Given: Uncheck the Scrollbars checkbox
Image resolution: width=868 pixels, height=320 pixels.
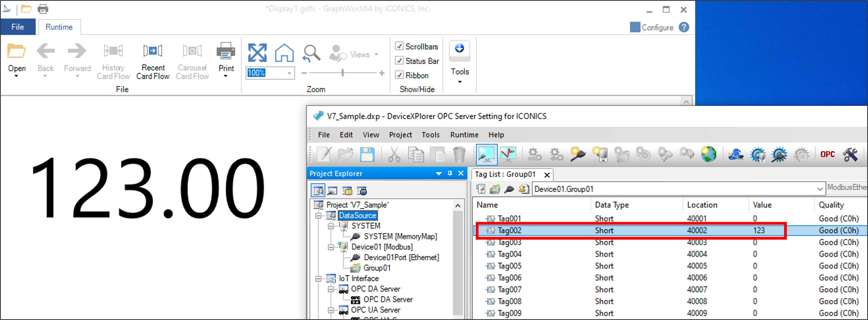Looking at the screenshot, I should tap(399, 46).
